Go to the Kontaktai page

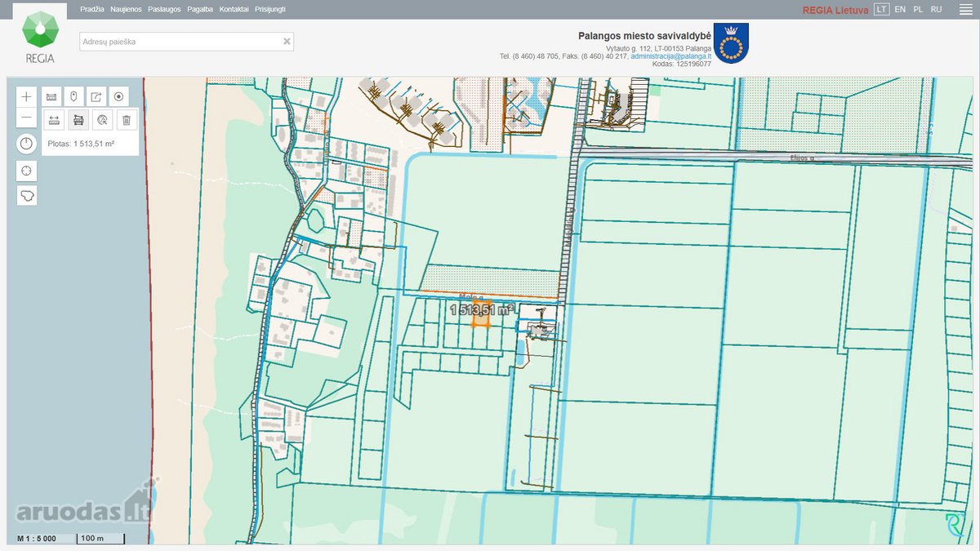point(234,9)
